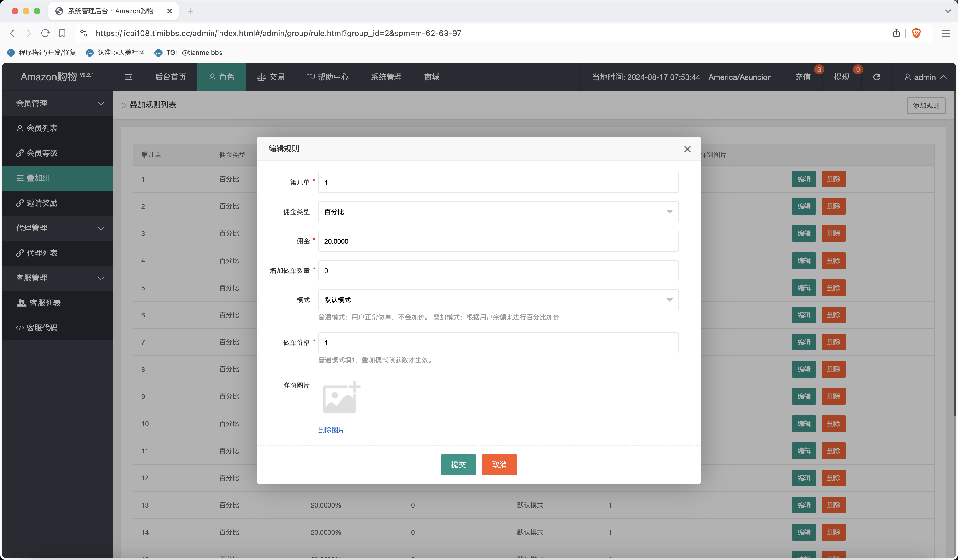
Task: Click the browser reload button
Action: (45, 33)
